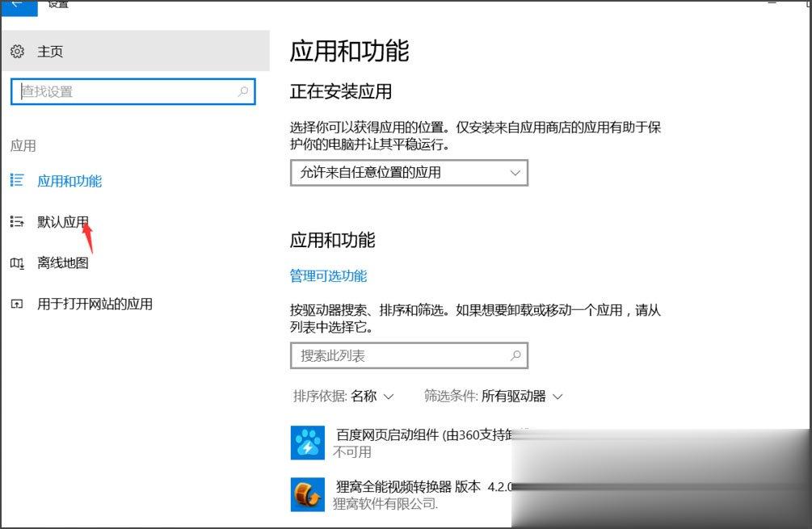812x529 pixels.
Task: Expand the 名称 sort dropdown
Action: click(x=375, y=397)
